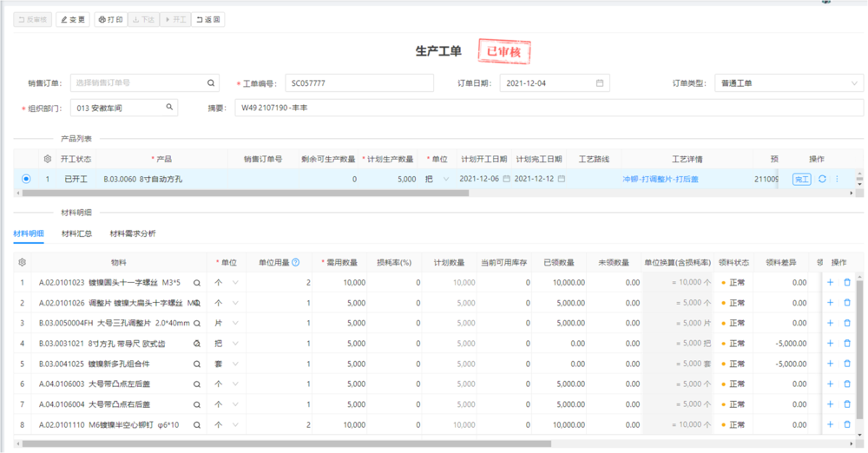Add row after material A.04.0106003

(x=830, y=384)
